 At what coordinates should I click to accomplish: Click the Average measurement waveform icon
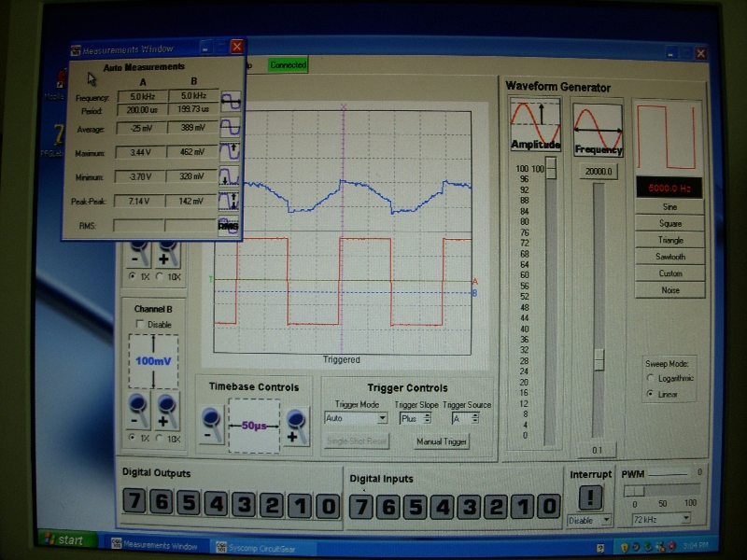point(231,127)
